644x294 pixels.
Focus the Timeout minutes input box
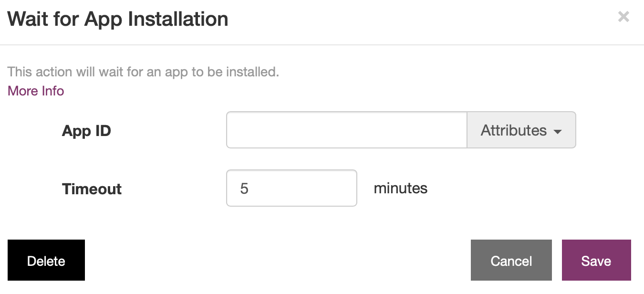click(291, 188)
